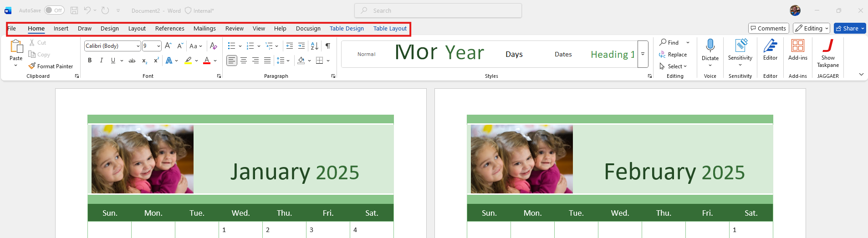Apply the Heading 1 style

[x=613, y=54]
